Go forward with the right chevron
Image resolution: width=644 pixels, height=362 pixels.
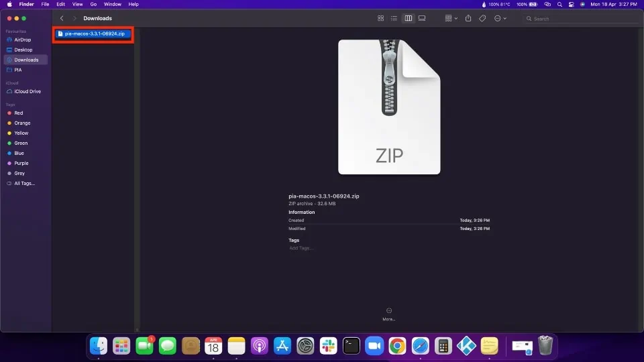(x=74, y=19)
